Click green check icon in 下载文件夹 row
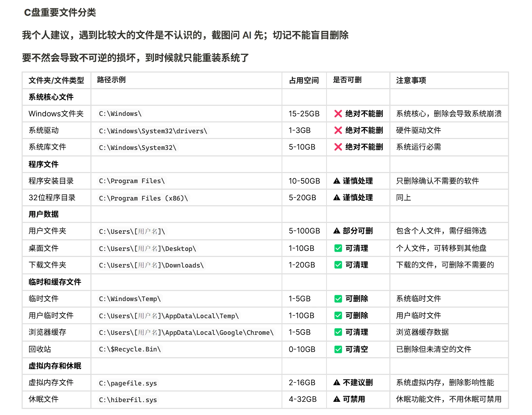The width and height of the screenshot is (532, 415). [338, 265]
